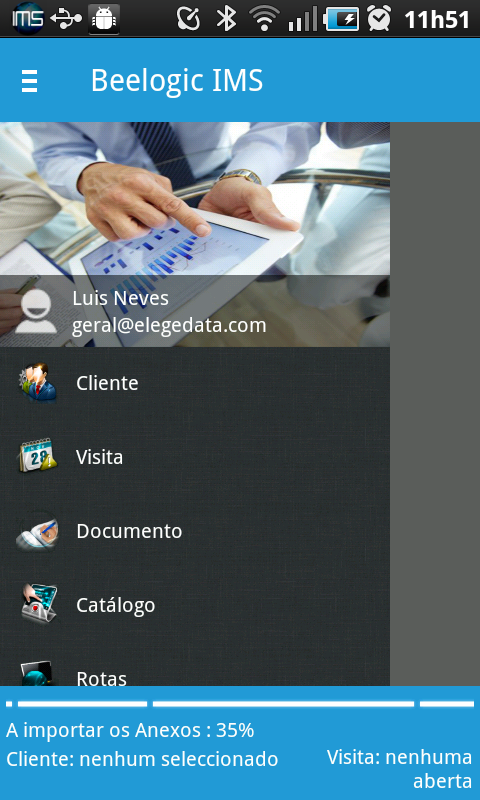Image resolution: width=480 pixels, height=800 pixels.
Task: Tap the Documento signing icon
Action: pyautogui.click(x=38, y=532)
